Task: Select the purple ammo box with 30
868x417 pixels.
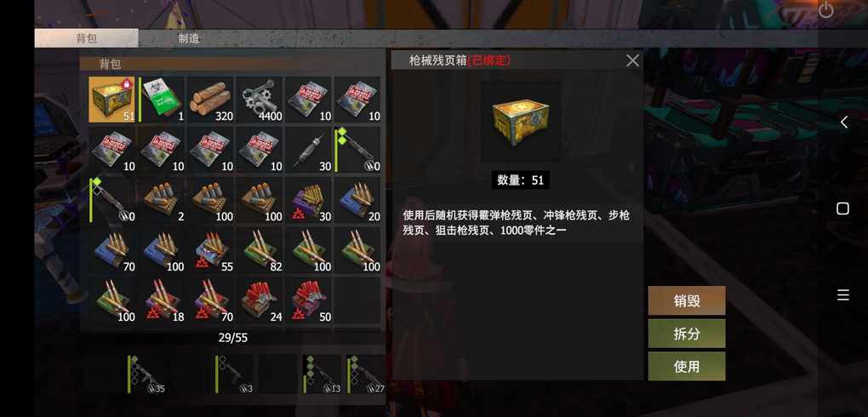Action: pos(308,200)
